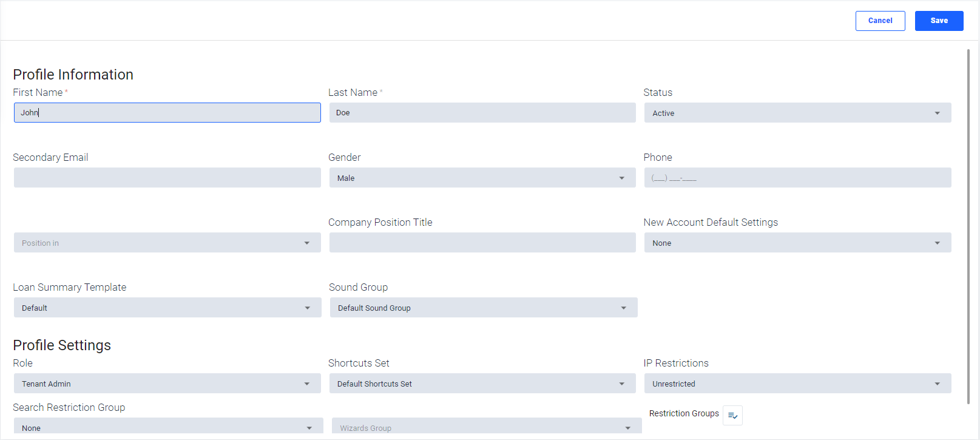Click the Cancel button

click(x=880, y=21)
